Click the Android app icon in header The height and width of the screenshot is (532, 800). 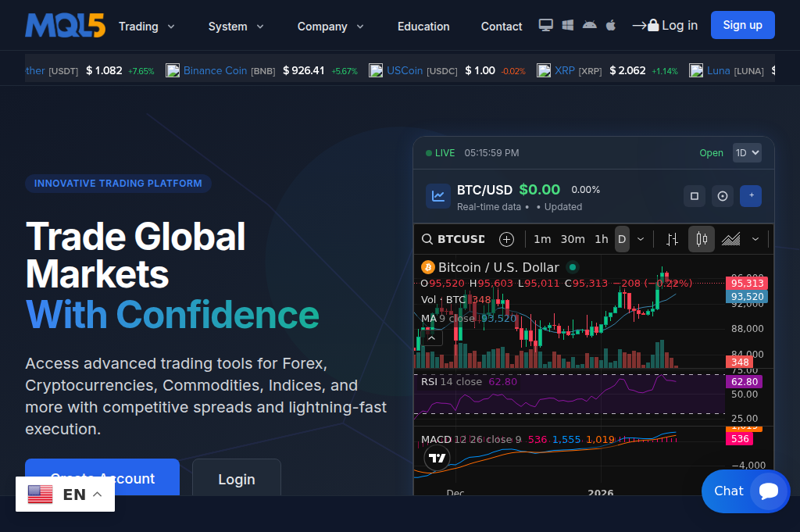588,25
